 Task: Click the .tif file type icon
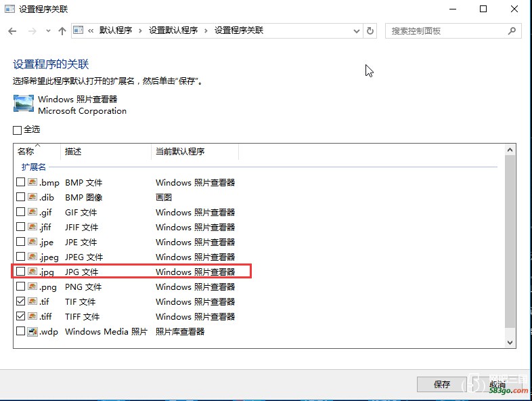tap(32, 301)
